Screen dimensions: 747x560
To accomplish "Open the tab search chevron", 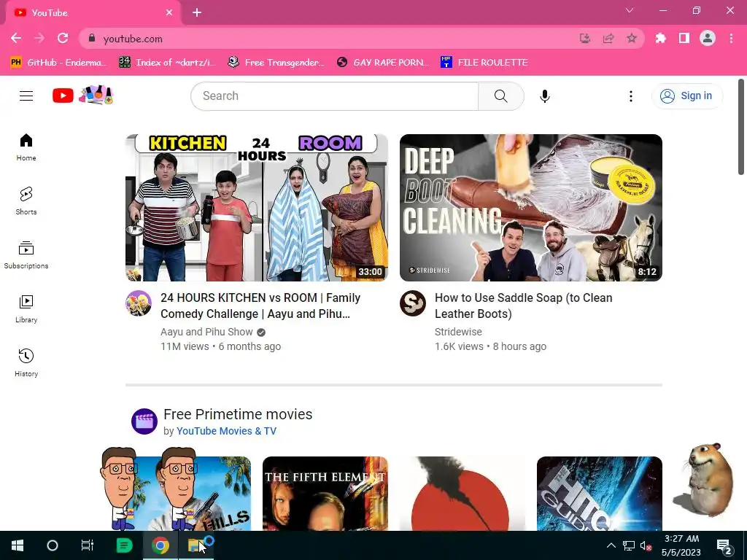I will [630, 10].
